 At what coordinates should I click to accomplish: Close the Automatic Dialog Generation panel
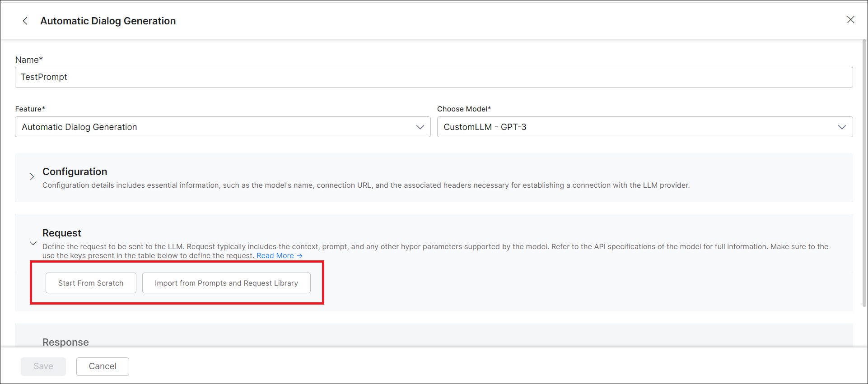(x=850, y=20)
